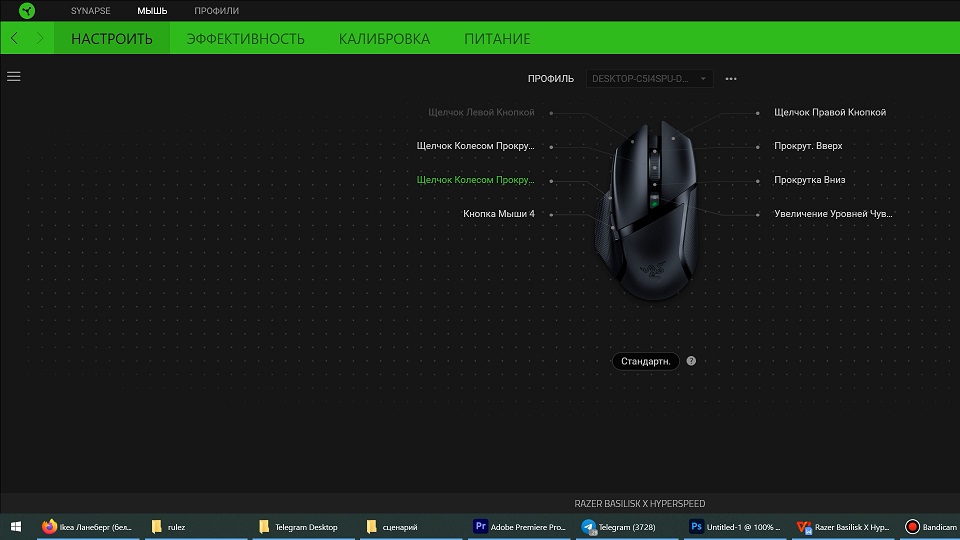
Task: Open profile options three-dots menu
Action: [x=730, y=78]
